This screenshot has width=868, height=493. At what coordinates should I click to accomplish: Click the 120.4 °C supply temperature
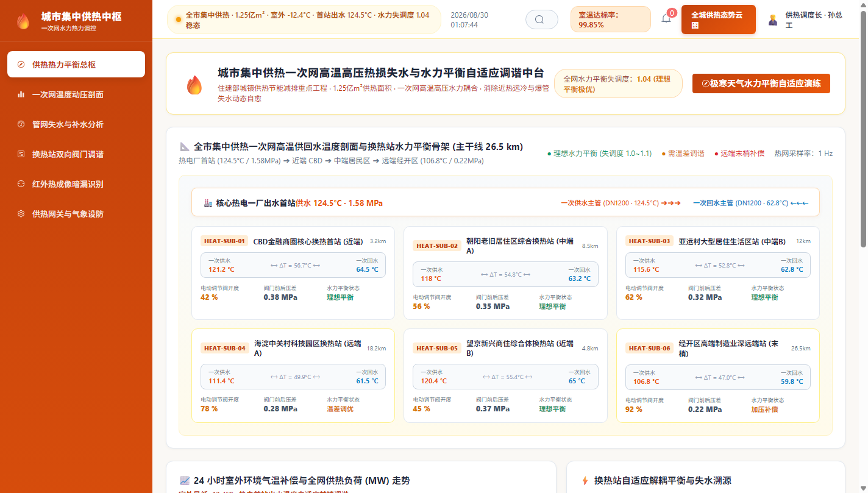pyautogui.click(x=433, y=381)
